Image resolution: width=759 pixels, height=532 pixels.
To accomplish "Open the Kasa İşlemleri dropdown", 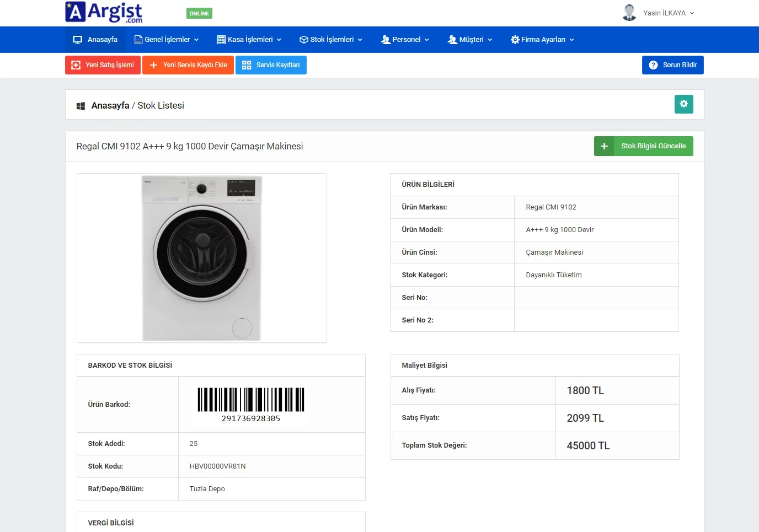I will tap(249, 40).
